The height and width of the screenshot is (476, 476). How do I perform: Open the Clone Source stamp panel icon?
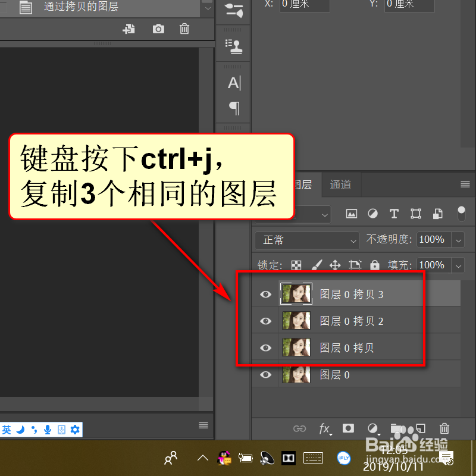(x=234, y=47)
